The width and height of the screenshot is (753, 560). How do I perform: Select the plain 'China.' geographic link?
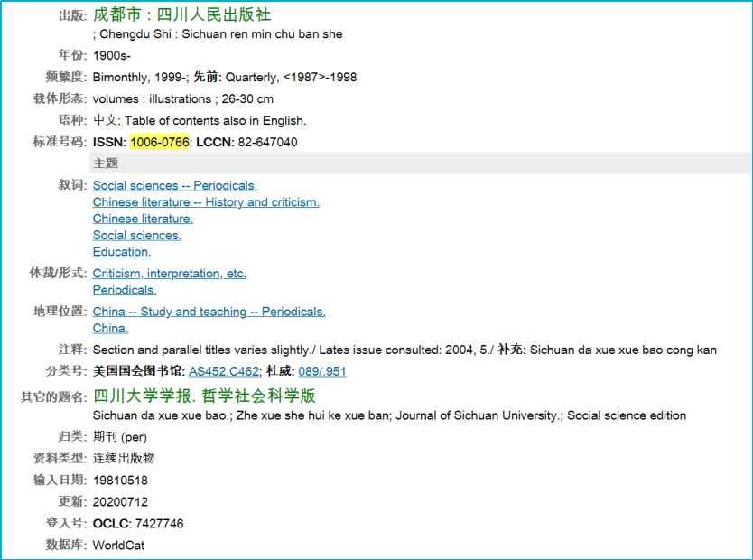(x=110, y=329)
